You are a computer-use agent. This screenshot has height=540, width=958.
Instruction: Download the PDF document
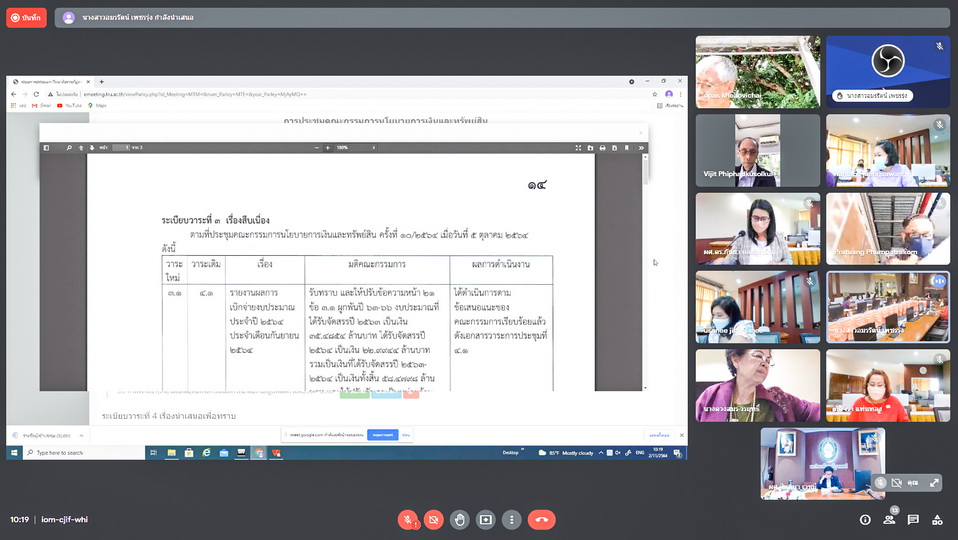(615, 148)
